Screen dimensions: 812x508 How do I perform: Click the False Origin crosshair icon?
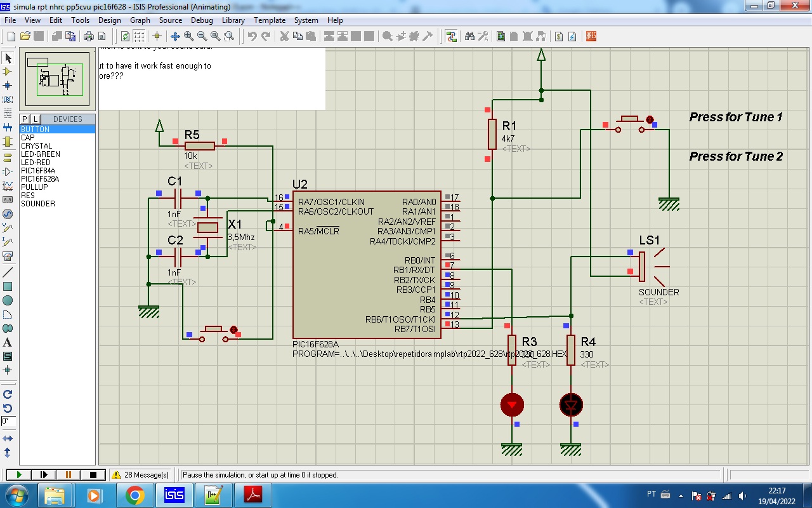pos(157,36)
